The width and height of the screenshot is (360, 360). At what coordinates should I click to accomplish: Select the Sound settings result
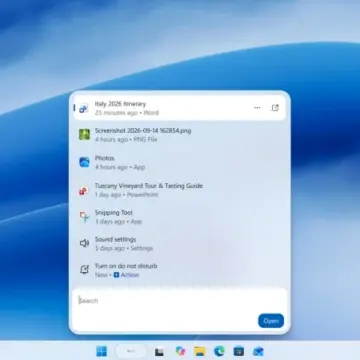179,244
